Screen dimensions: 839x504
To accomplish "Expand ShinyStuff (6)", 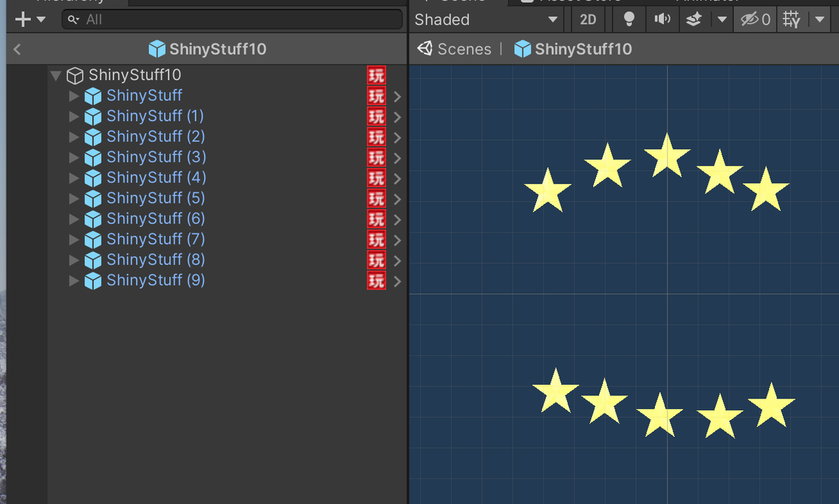I will 74,220.
